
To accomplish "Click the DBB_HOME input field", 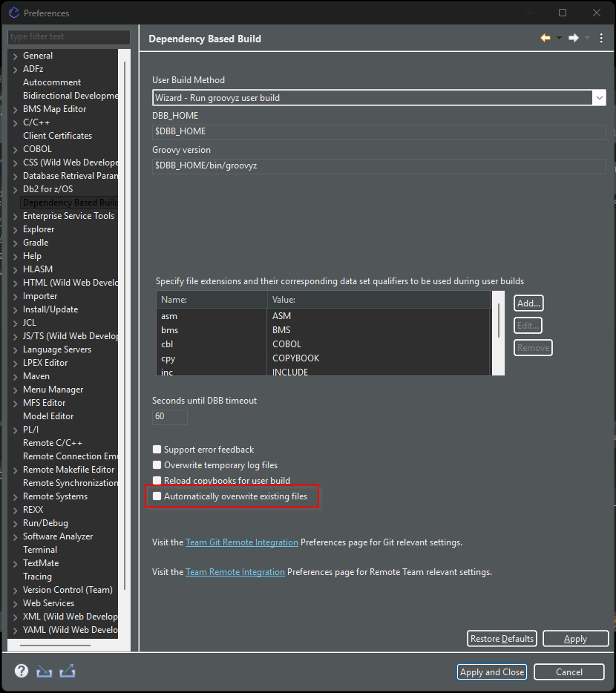I will [379, 131].
